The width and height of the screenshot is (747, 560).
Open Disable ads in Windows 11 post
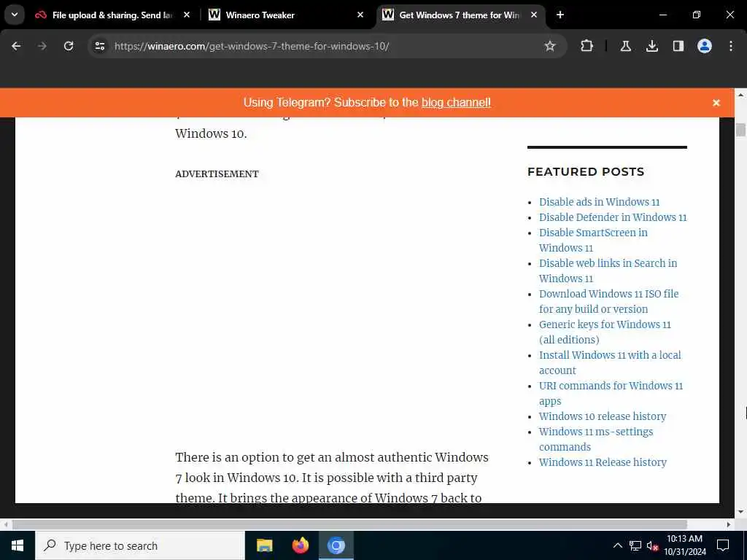pyautogui.click(x=600, y=202)
